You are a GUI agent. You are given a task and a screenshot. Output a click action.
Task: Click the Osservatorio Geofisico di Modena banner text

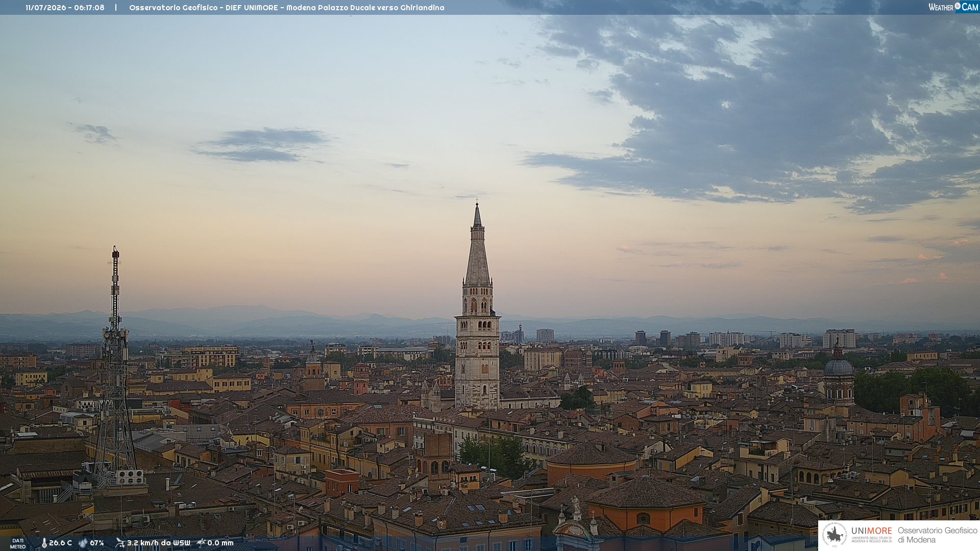click(x=937, y=535)
